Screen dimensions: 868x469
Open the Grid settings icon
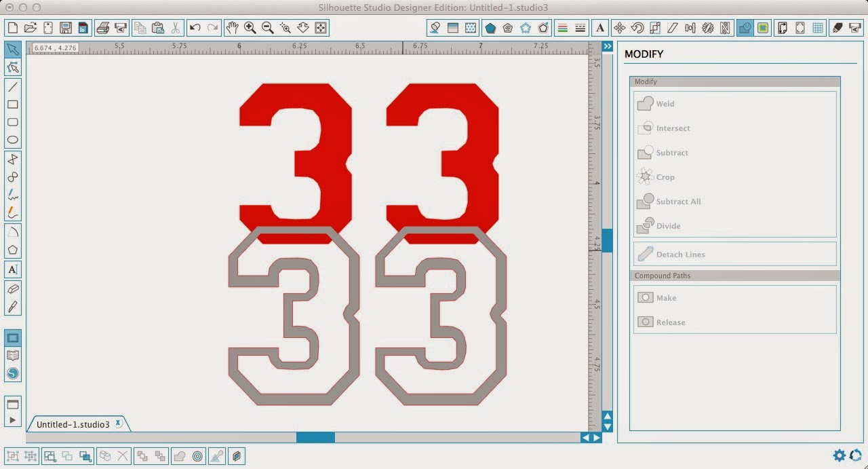[x=818, y=28]
